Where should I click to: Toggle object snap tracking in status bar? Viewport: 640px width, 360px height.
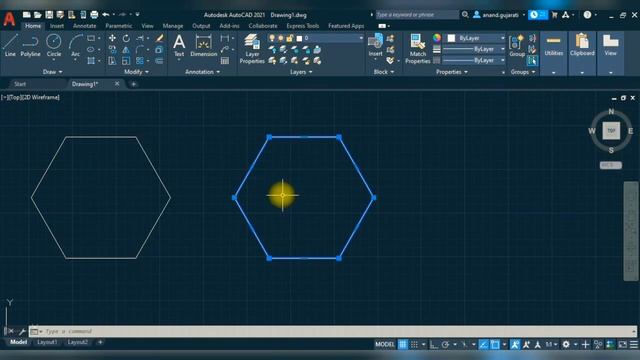tap(483, 344)
